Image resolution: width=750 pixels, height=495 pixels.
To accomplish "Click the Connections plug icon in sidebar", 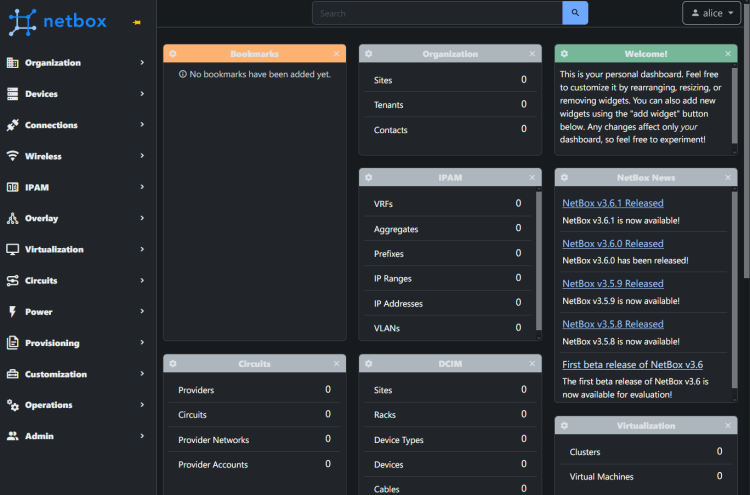I will click(12, 125).
